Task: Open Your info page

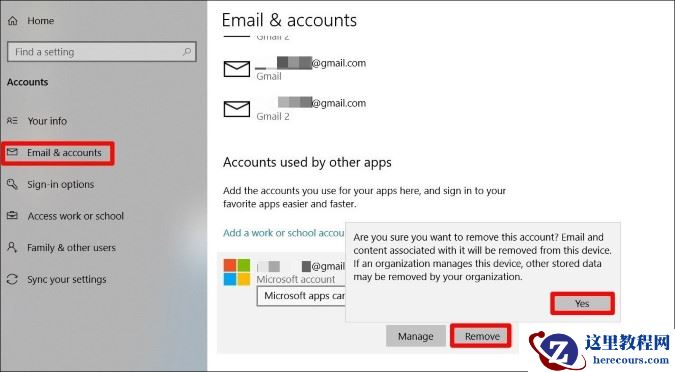Action: coord(47,121)
